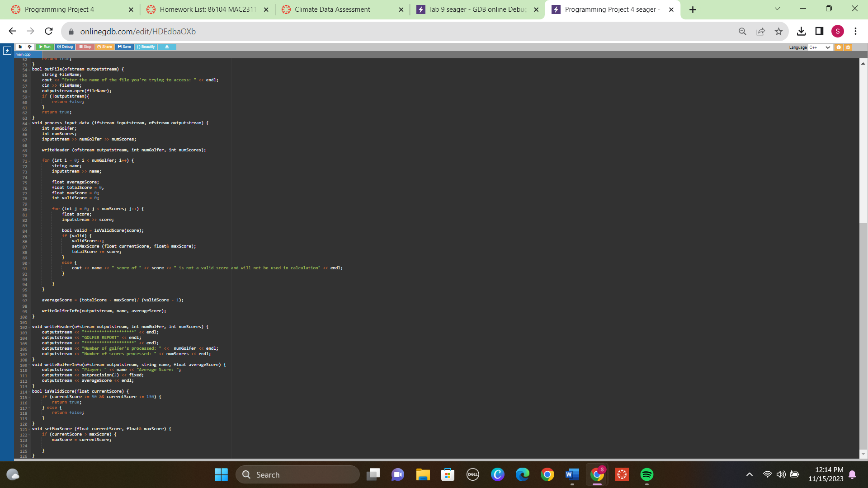868x488 pixels.
Task: Click the Windows taskbar Search box
Action: point(297,474)
